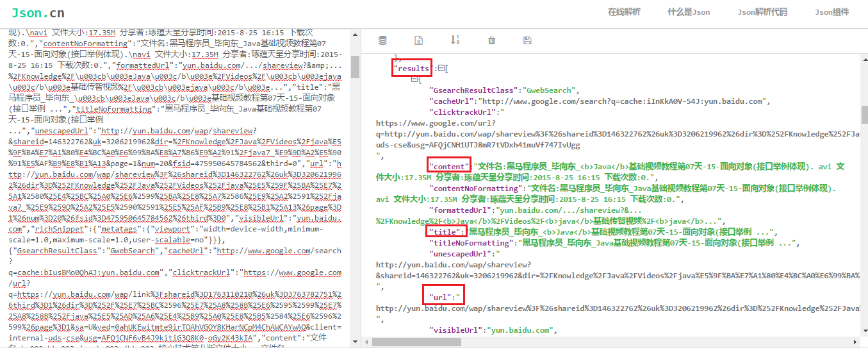This screenshot has width=868, height=352.
Task: Select the "url" key in formatted pane
Action: (441, 298)
